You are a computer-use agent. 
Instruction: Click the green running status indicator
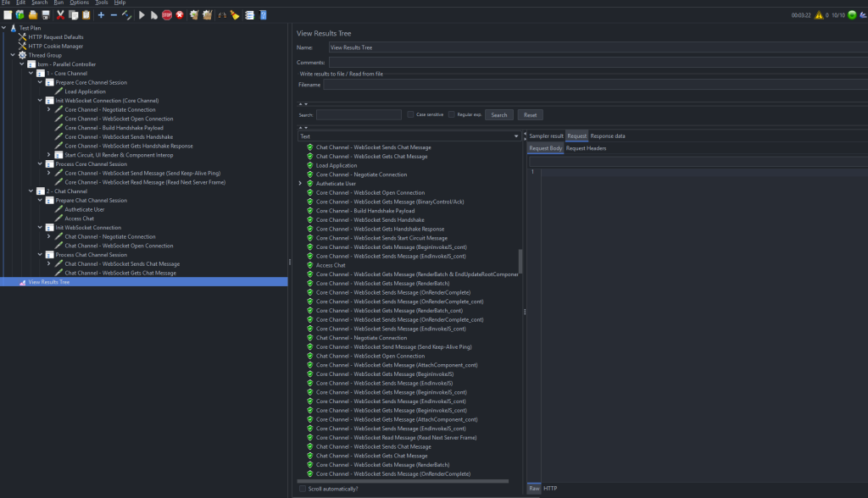(x=852, y=15)
